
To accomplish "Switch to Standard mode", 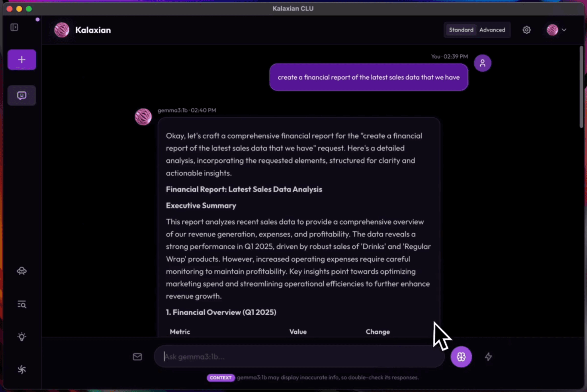I will 461,30.
